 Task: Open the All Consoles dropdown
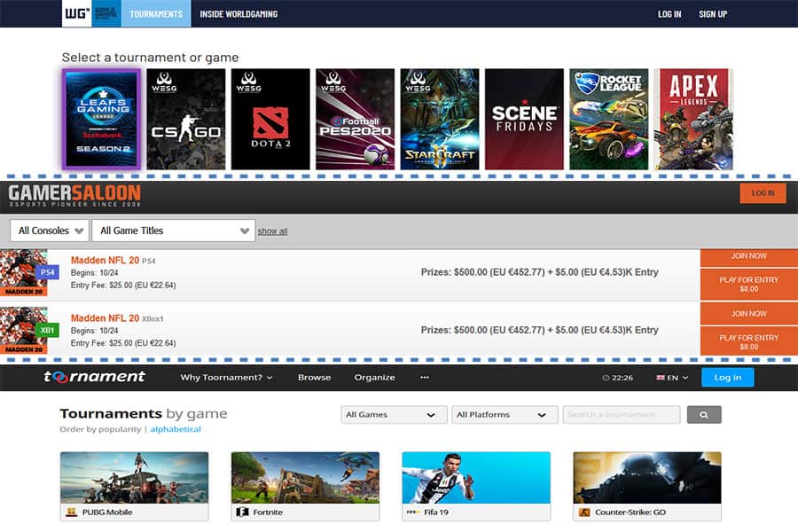[51, 231]
